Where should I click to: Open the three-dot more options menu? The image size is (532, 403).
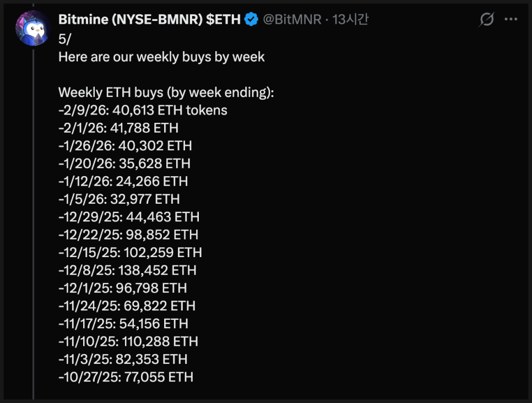(511, 20)
